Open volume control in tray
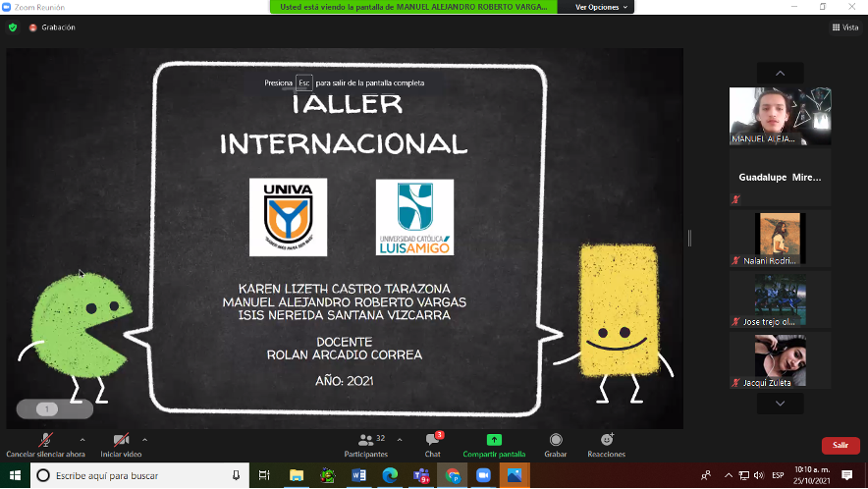Screen dimensions: 868x489 (759, 475)
